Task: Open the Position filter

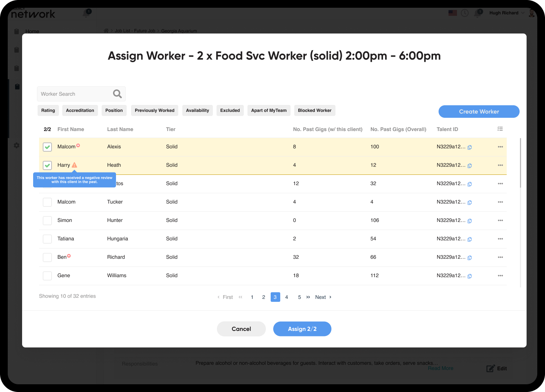Action: (x=114, y=110)
